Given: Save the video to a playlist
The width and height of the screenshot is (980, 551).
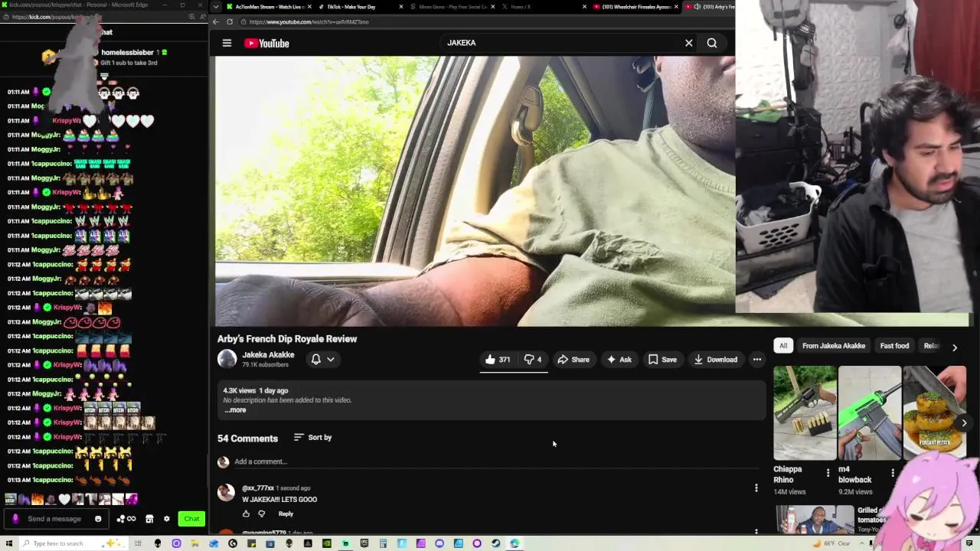Looking at the screenshot, I should click(x=662, y=359).
